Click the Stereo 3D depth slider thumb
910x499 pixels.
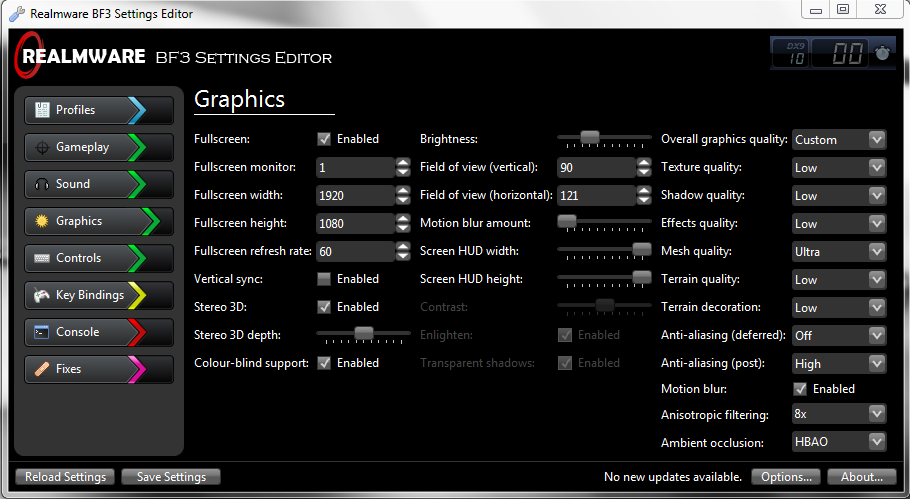tap(364, 332)
